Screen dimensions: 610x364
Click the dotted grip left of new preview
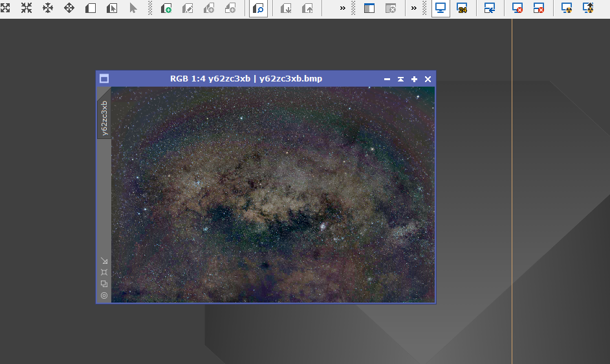click(150, 8)
